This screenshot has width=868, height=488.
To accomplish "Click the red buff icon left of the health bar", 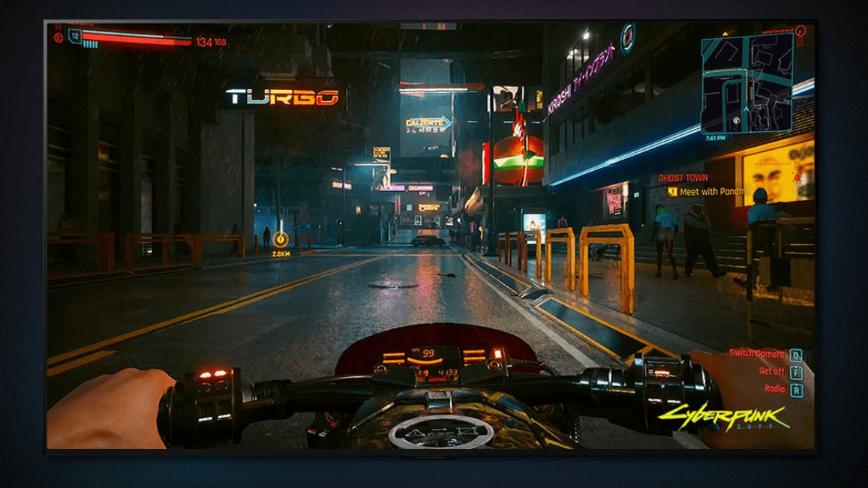I will 58,37.
